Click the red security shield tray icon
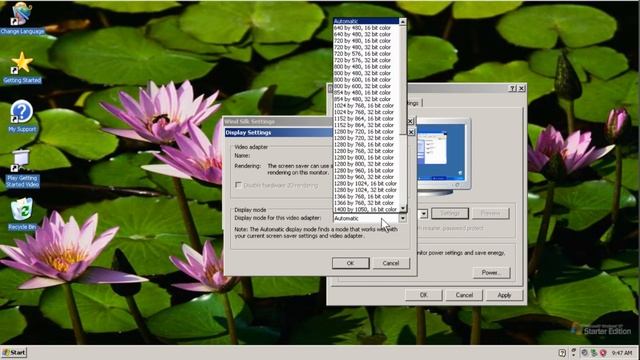This screenshot has width=640, height=360. coord(602,353)
